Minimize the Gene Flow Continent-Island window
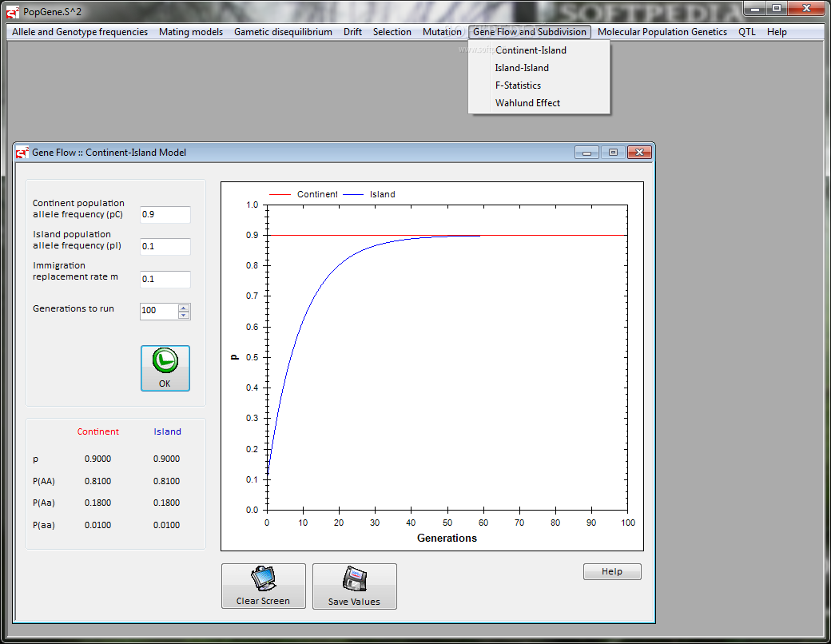 tap(586, 153)
